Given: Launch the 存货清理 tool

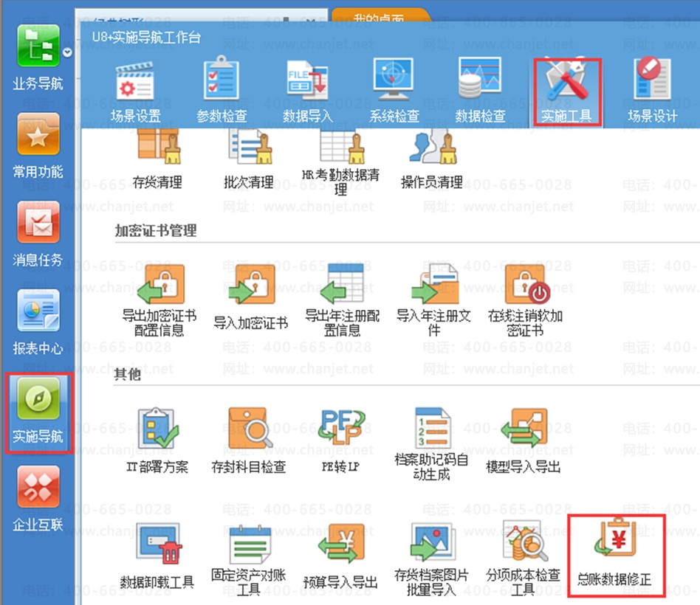Looking at the screenshot, I should pos(157,159).
